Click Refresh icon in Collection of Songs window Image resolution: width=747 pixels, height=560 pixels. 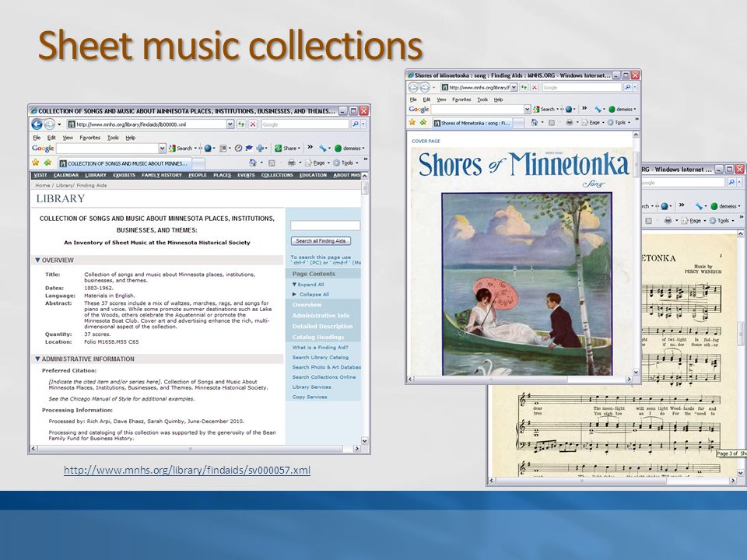[241, 124]
